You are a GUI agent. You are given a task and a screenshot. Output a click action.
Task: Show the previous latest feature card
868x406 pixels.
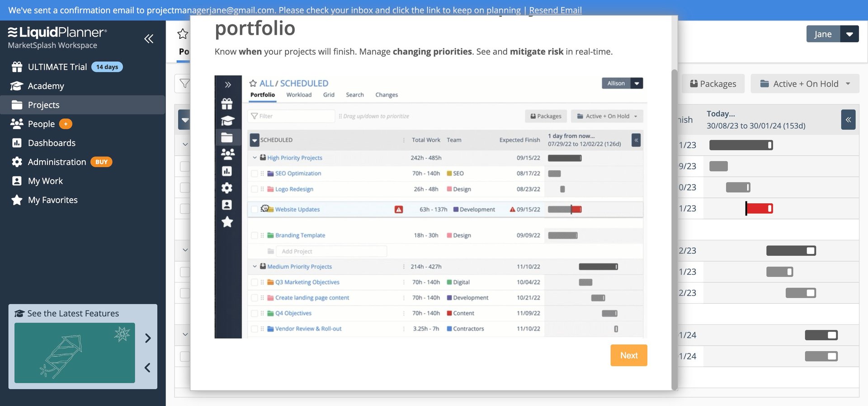pyautogui.click(x=147, y=368)
